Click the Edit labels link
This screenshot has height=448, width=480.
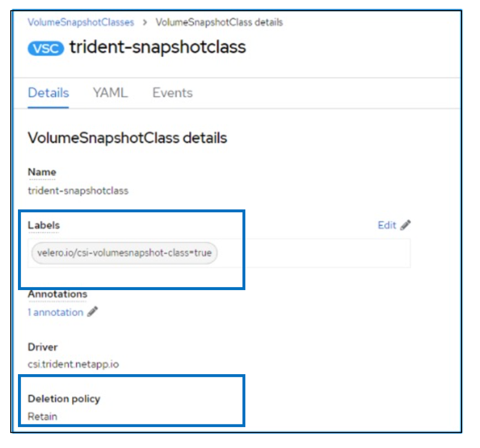point(387,226)
